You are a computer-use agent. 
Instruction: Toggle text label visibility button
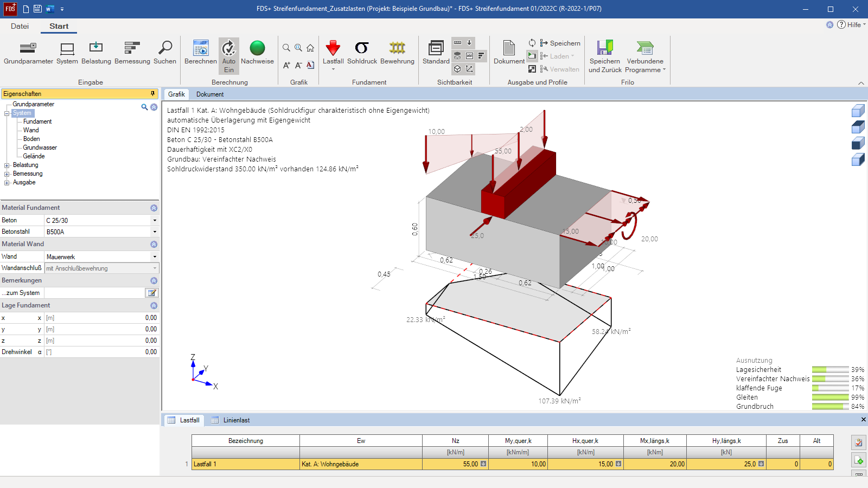point(469,56)
